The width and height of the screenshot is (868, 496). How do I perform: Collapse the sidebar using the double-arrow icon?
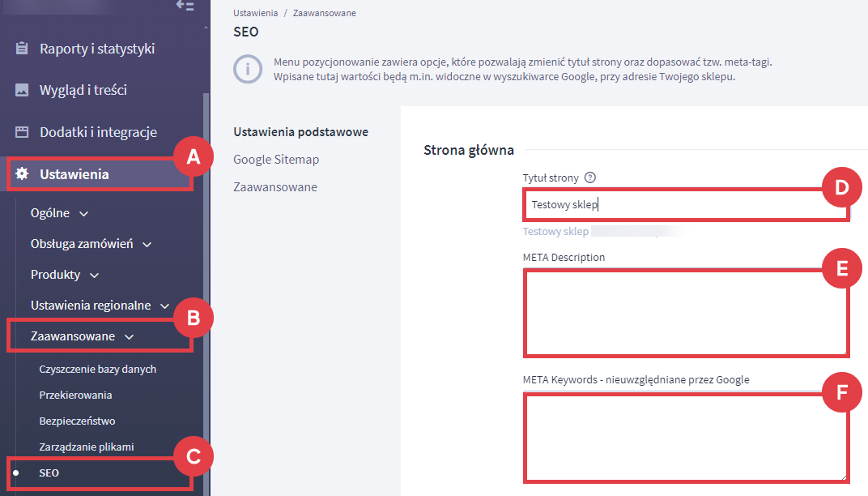coord(185,6)
